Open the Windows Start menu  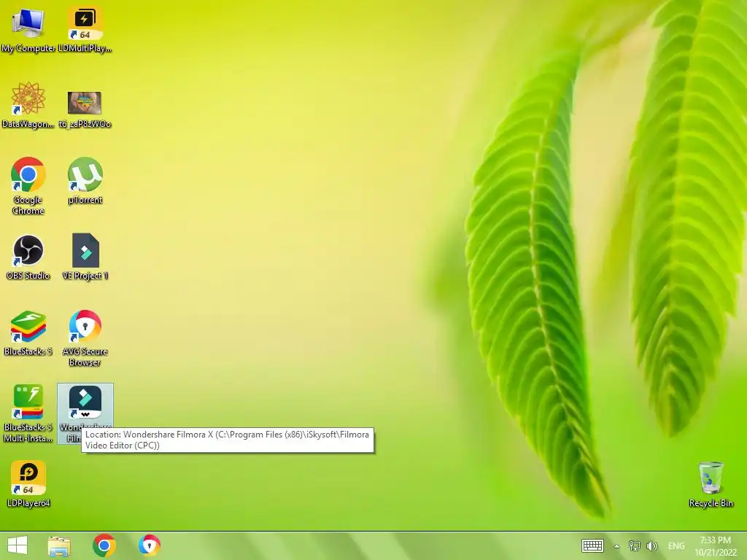point(18,545)
